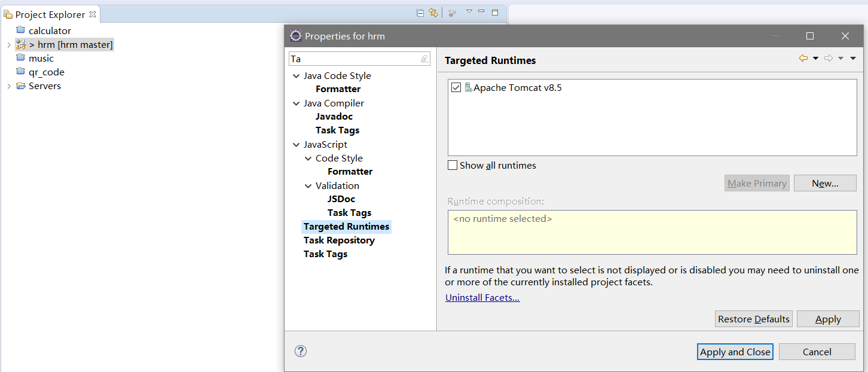This screenshot has width=868, height=372.
Task: Collapse the JavaScript tree node
Action: pyautogui.click(x=296, y=145)
